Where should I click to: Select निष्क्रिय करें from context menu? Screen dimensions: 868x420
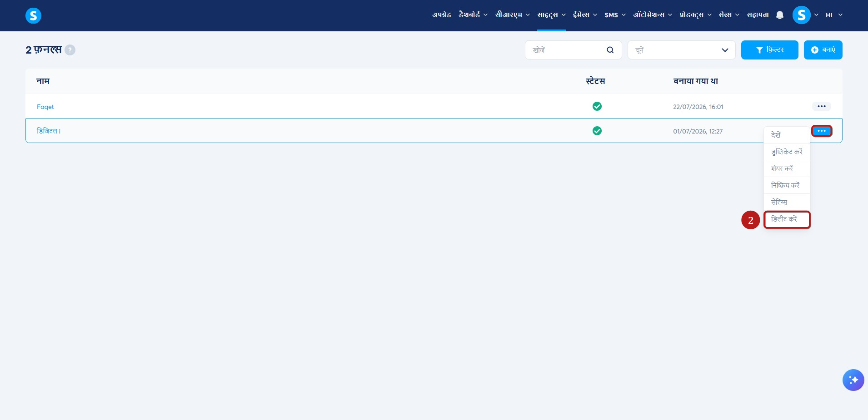787,185
